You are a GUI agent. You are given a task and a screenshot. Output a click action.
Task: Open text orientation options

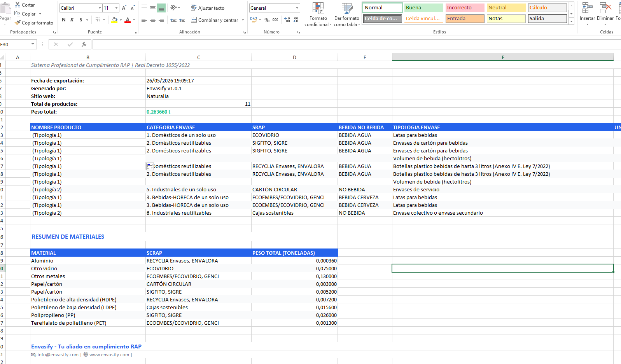[x=175, y=8]
